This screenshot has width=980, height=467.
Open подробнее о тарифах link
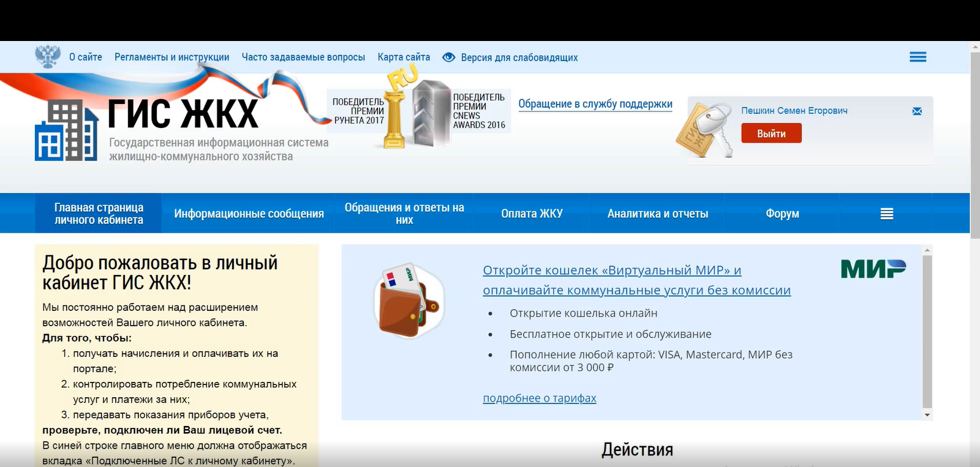click(540, 398)
